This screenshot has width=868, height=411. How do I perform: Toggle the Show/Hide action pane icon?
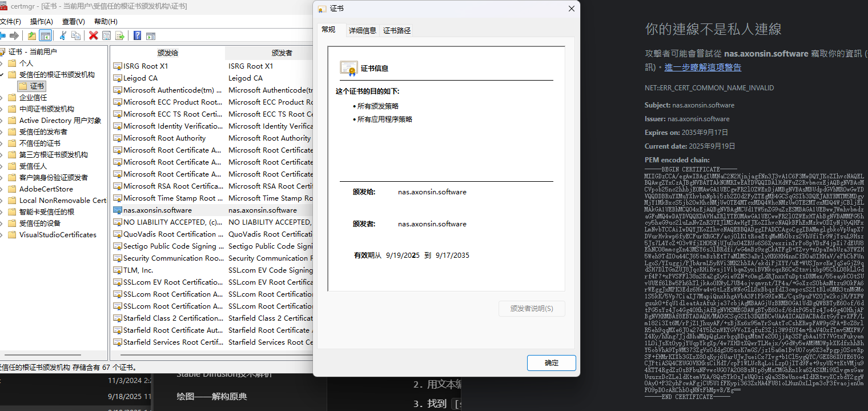(151, 35)
